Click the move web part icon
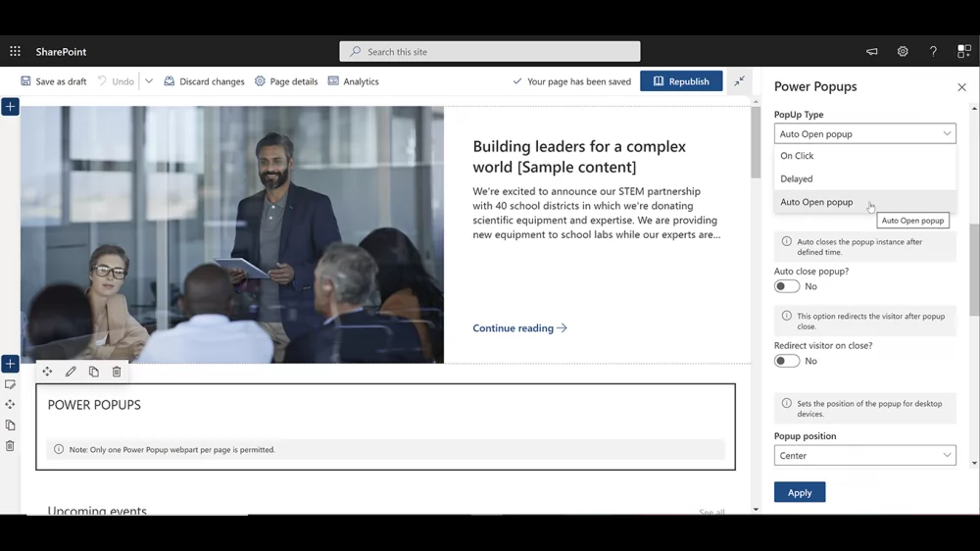This screenshot has height=551, width=980. point(47,372)
